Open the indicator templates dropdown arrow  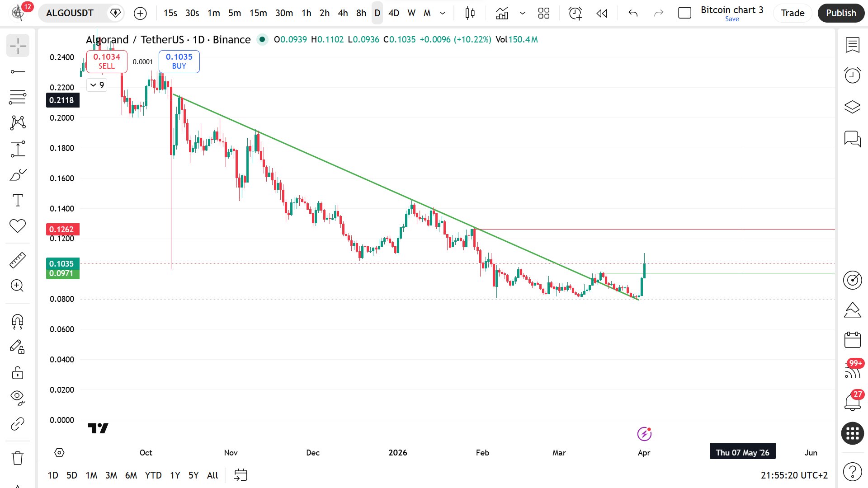coord(523,13)
